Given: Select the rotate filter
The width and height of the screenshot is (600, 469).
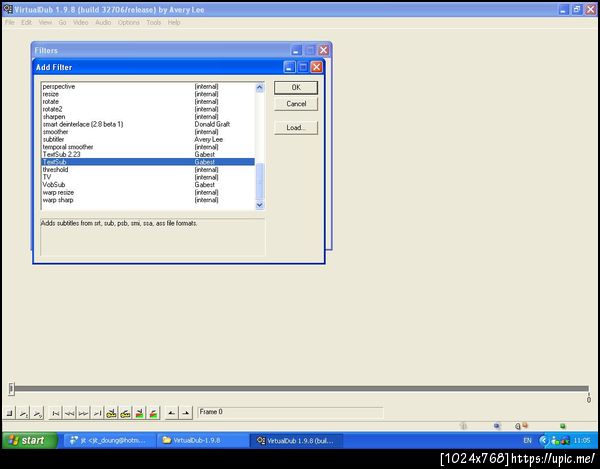Looking at the screenshot, I should [148, 102].
